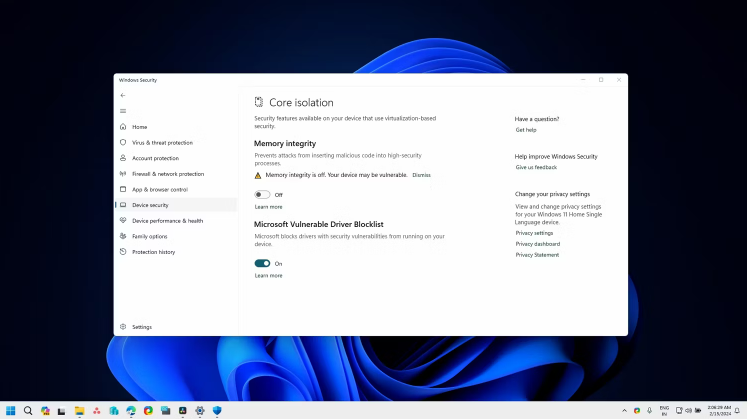
Task: Open the hamburger navigation menu
Action: (x=123, y=111)
